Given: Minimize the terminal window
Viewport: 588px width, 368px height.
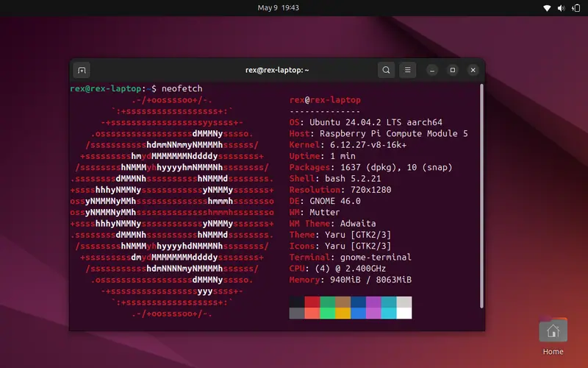Looking at the screenshot, I should coord(432,70).
